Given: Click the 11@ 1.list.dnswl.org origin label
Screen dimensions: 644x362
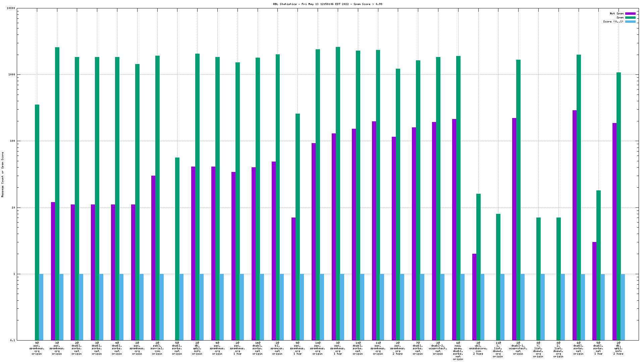Looking at the screenshot, I should click(498, 350).
